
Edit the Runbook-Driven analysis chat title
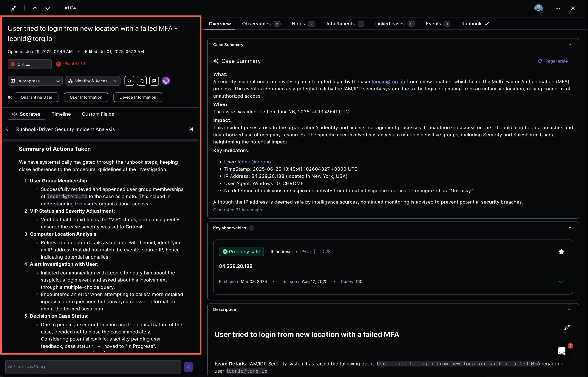191,129
